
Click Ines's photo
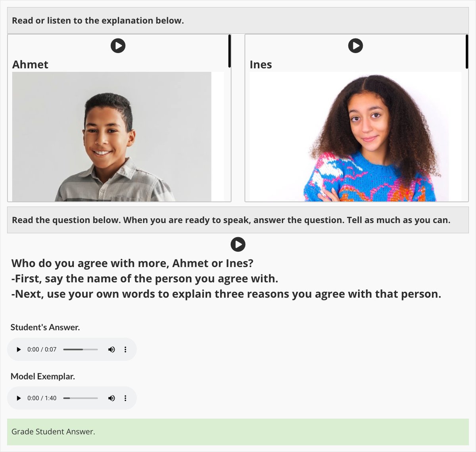pyautogui.click(x=355, y=137)
